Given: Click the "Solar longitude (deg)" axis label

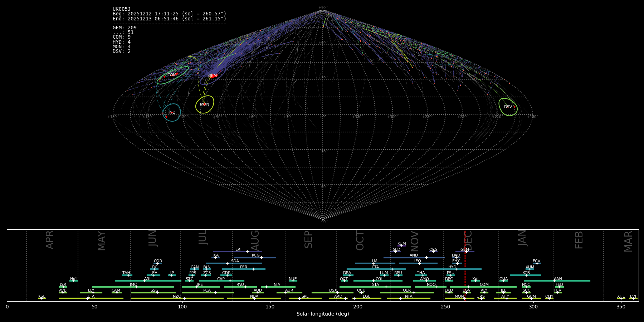Looking at the screenshot, I should (323, 314).
